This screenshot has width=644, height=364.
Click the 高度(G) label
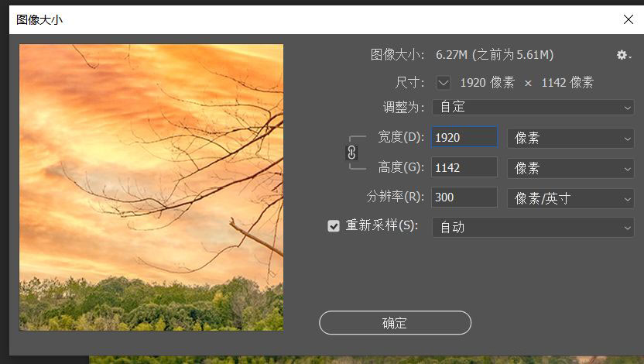[x=401, y=167]
